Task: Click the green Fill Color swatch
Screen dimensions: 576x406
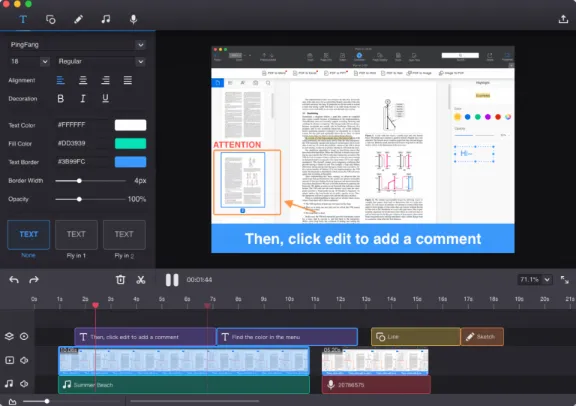Action: point(130,144)
